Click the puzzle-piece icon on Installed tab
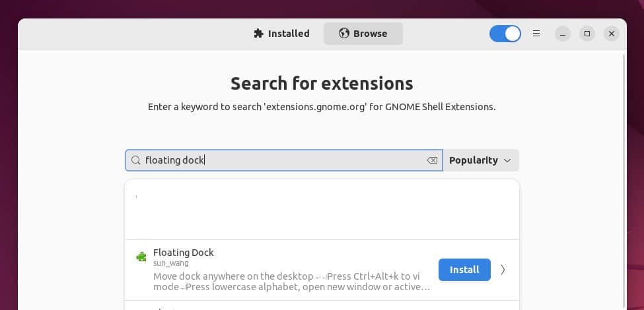This screenshot has height=310, width=644. (x=258, y=34)
